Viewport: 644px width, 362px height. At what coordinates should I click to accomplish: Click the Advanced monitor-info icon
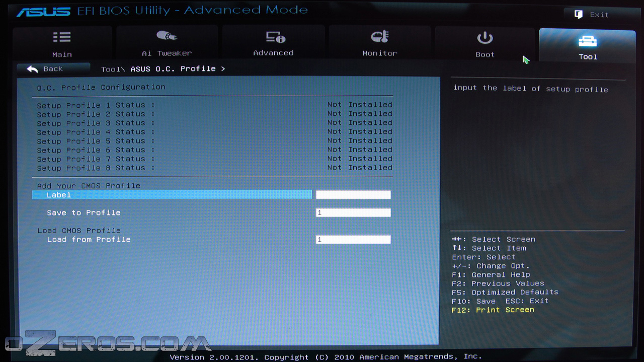coord(275,37)
